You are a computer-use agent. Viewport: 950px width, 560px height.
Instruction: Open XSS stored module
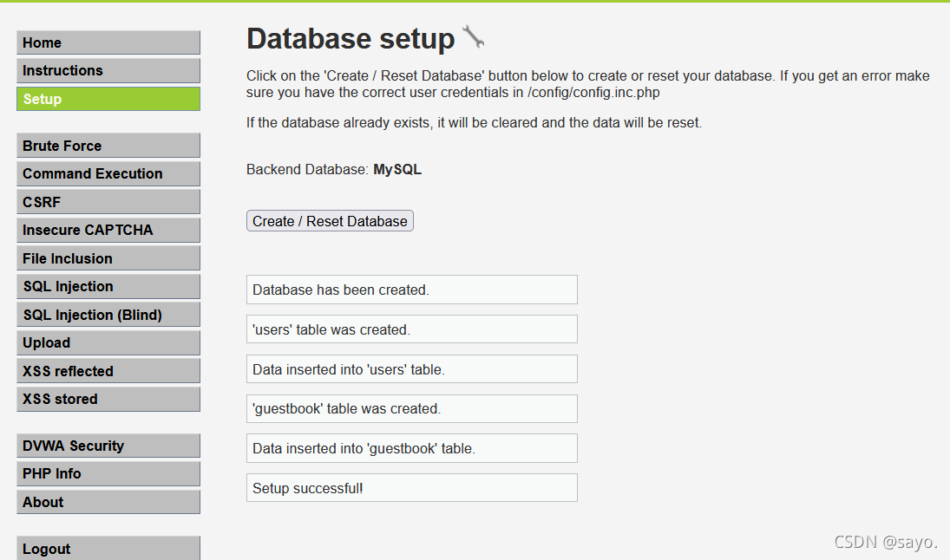(108, 399)
